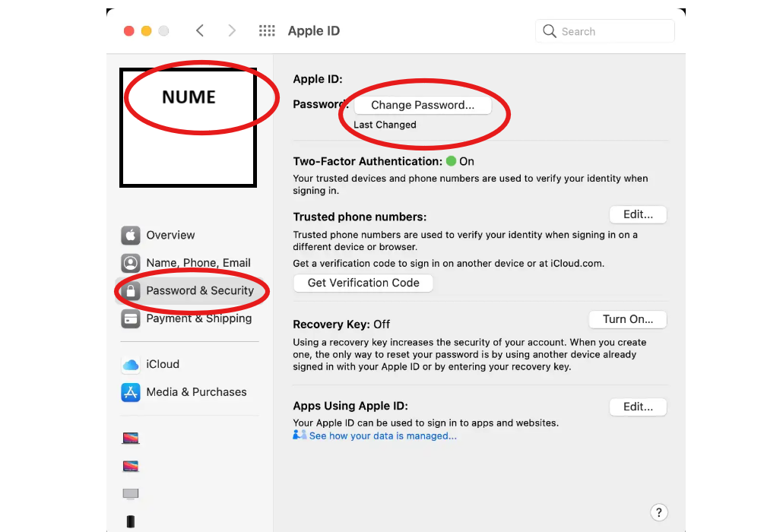Screen dimensions: 764x532
Task: Click the Password & Security lock icon
Action: point(131,291)
